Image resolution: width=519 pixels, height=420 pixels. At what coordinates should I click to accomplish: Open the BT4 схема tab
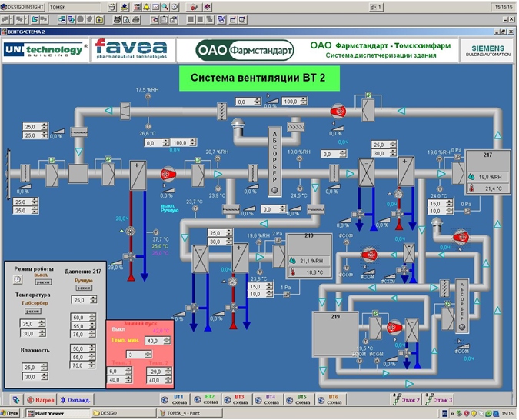267,399
